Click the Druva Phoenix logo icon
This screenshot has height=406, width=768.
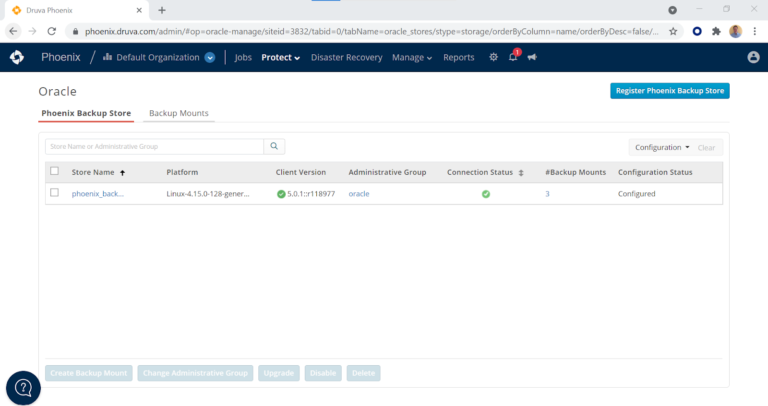pos(17,57)
